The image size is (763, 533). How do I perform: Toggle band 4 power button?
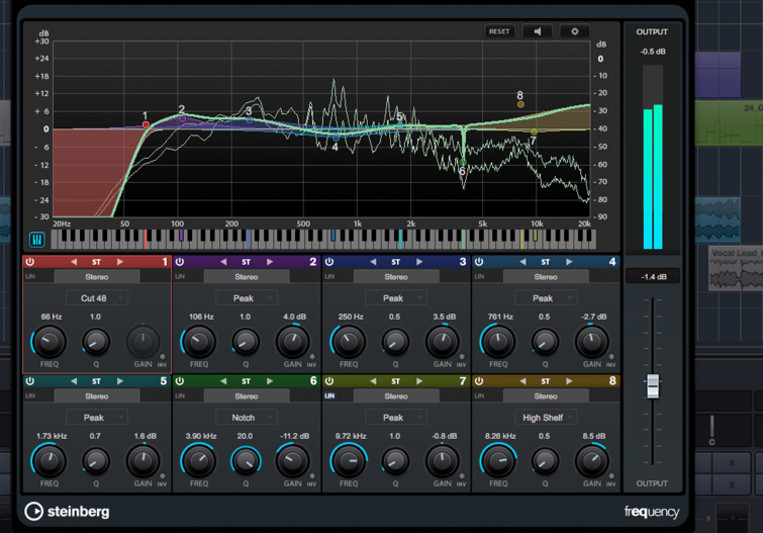point(479,262)
